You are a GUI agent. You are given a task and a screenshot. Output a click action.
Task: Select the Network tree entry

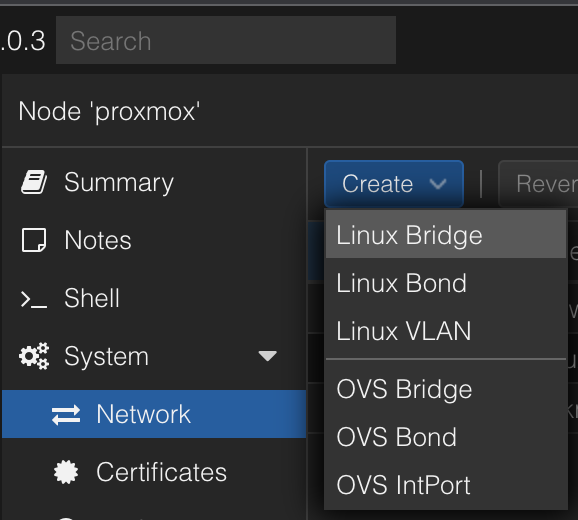(154, 414)
